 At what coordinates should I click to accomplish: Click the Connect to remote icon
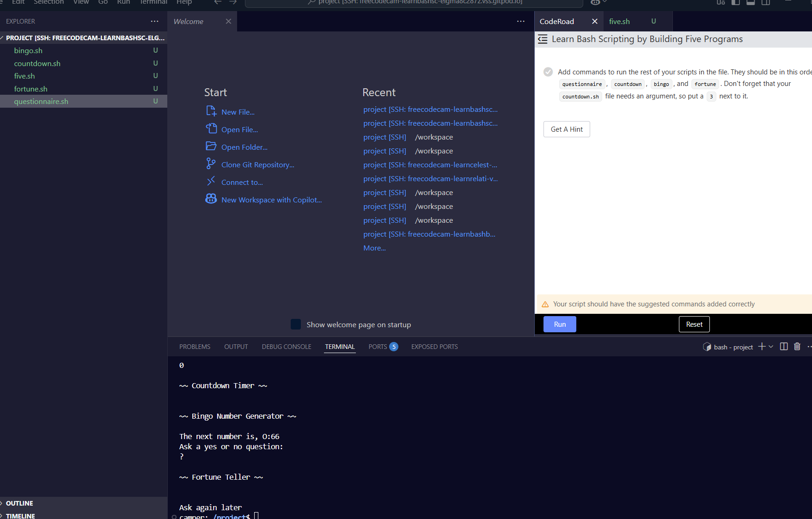[x=211, y=181]
